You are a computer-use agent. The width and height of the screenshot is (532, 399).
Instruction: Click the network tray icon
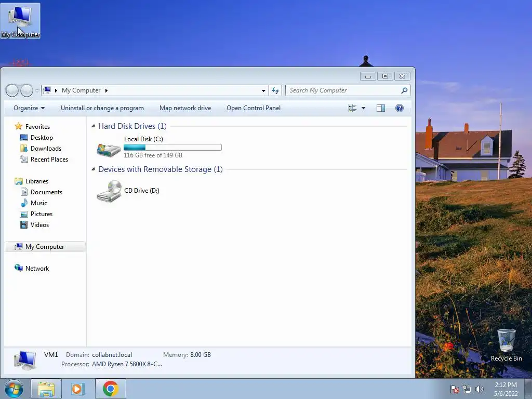[x=467, y=389]
